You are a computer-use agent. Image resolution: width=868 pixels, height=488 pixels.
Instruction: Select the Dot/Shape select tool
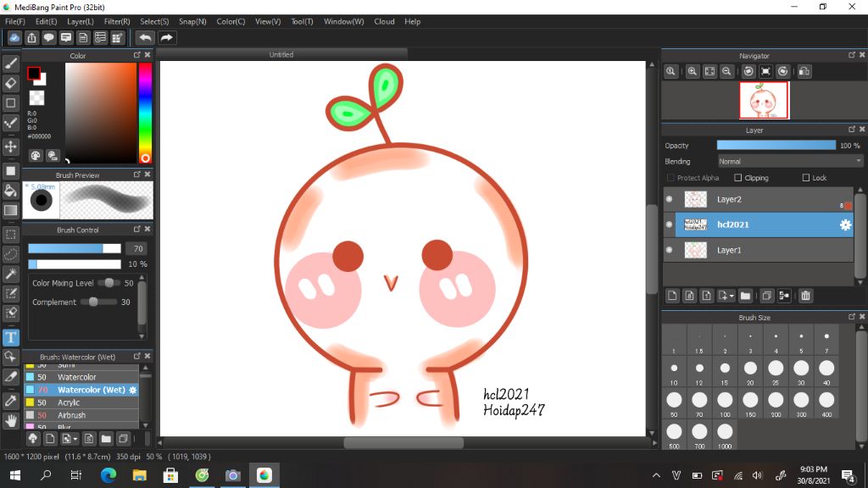(10, 122)
